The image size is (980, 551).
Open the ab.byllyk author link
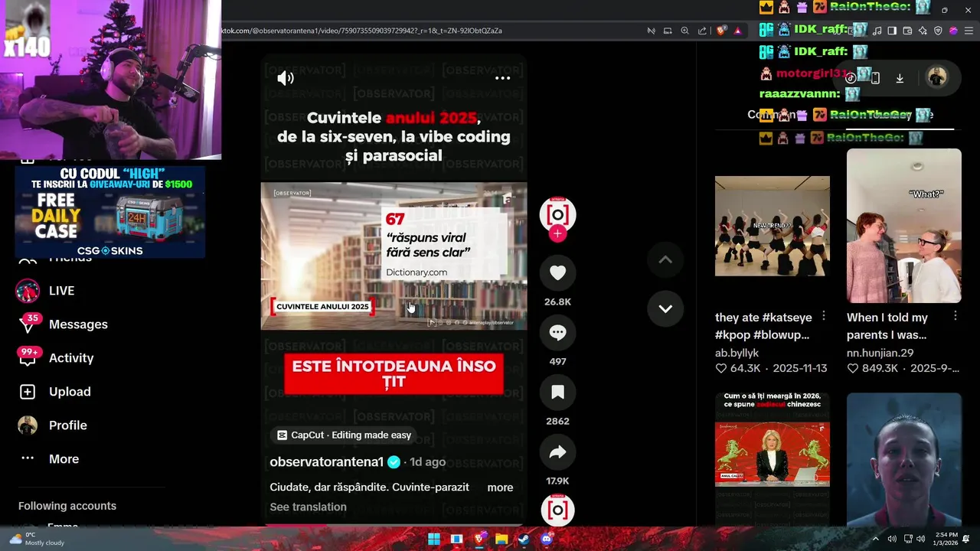coord(737,353)
